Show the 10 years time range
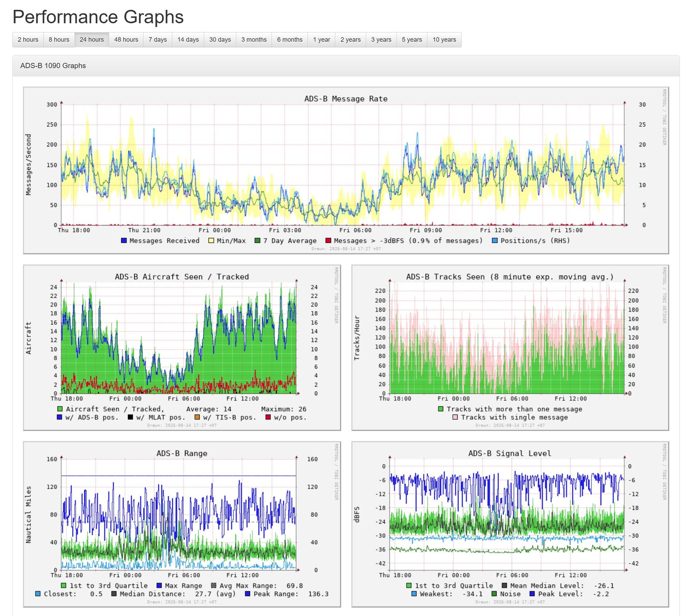Image resolution: width=699 pixels, height=616 pixels. (x=444, y=40)
